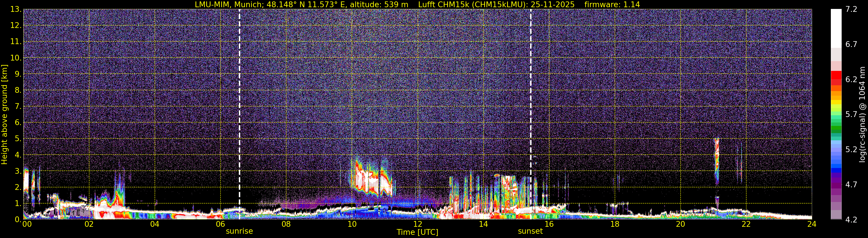Click the height axis tick '3.'

click(18, 171)
